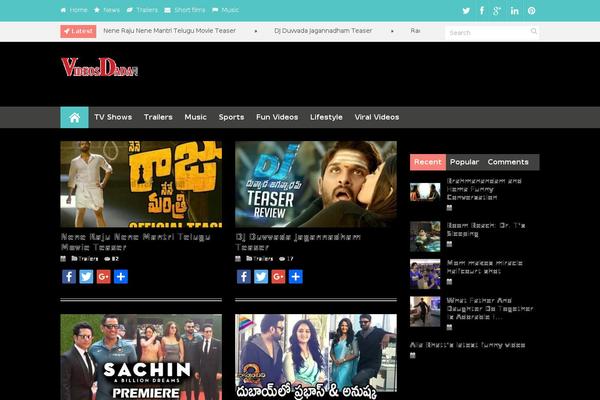Open the Facebook icon in top header
This screenshot has width=600, height=400.
click(482, 10)
